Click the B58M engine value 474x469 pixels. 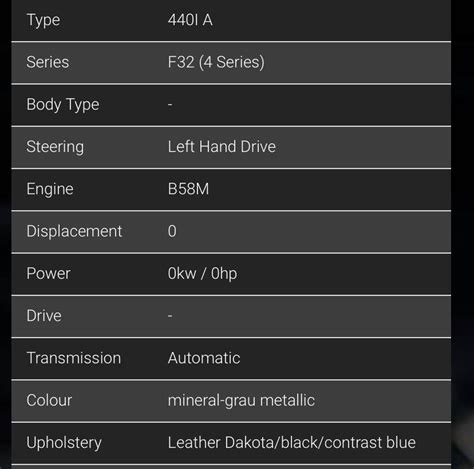pyautogui.click(x=188, y=189)
